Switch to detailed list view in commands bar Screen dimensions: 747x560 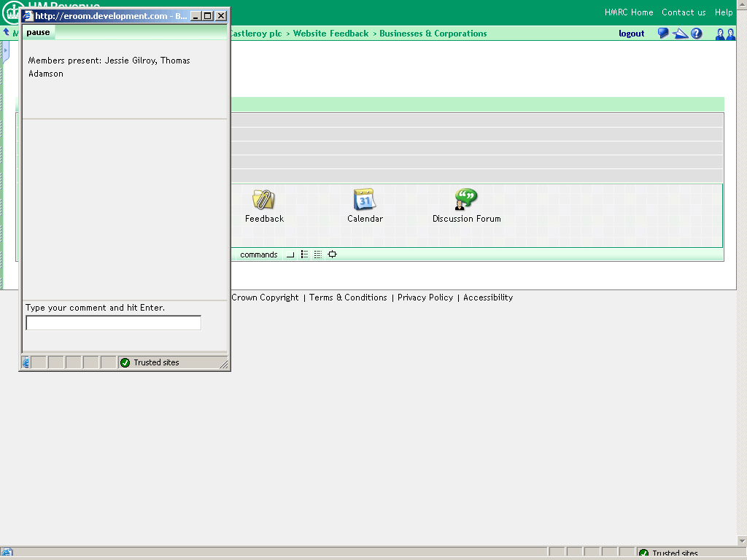tap(318, 254)
